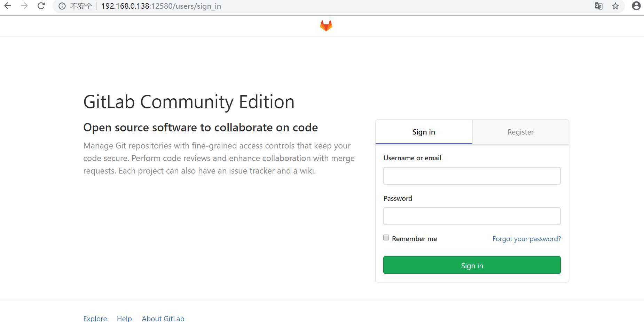Tick the Remember me checkbox
The width and height of the screenshot is (644, 322).
386,238
